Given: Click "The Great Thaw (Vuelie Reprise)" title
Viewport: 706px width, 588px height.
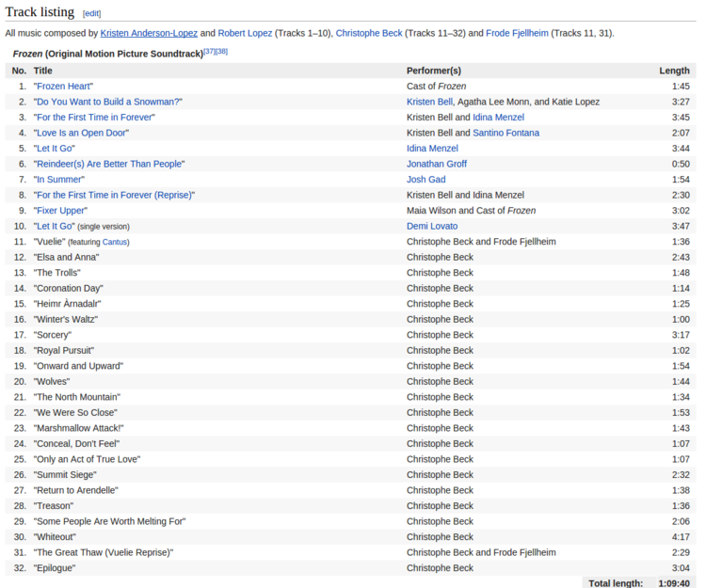Looking at the screenshot, I should point(104,552).
